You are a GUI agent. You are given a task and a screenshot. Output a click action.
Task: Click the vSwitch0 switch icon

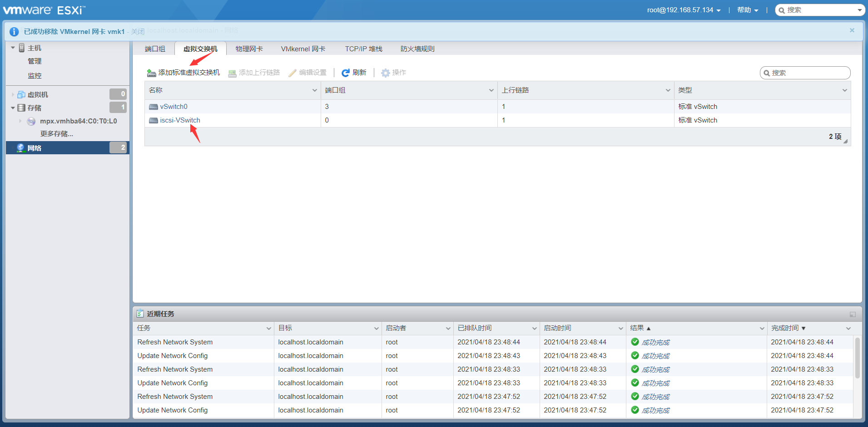coord(153,106)
